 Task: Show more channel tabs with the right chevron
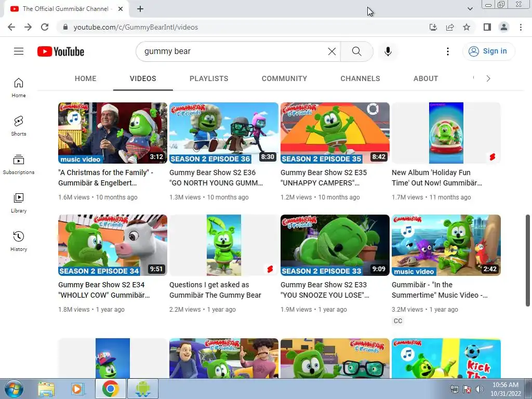coord(488,79)
